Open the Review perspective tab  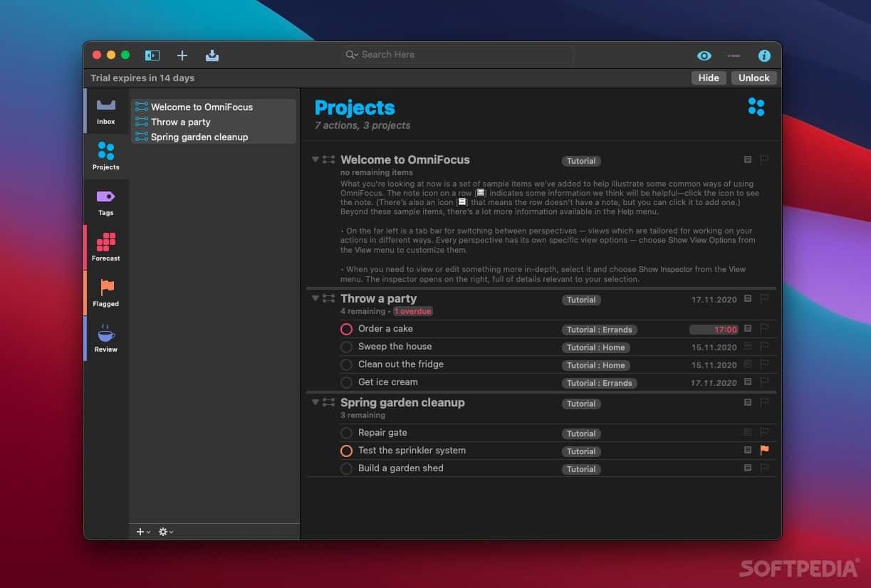(x=106, y=339)
